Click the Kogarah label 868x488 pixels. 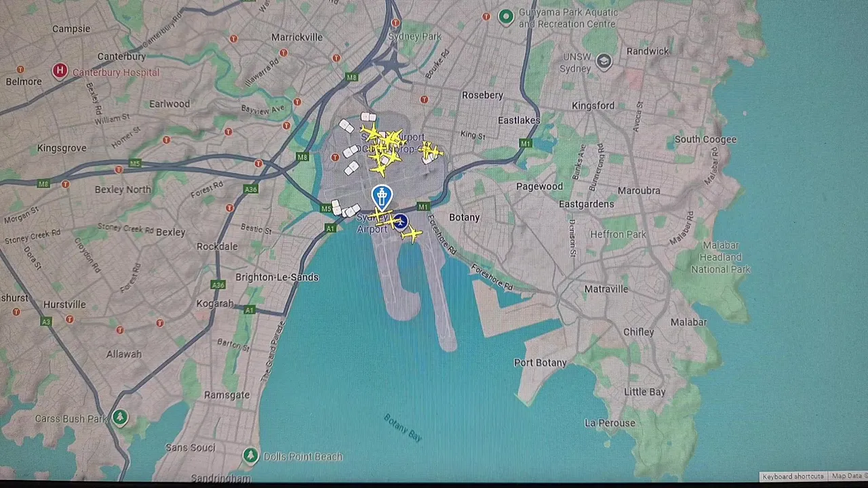pyautogui.click(x=214, y=303)
